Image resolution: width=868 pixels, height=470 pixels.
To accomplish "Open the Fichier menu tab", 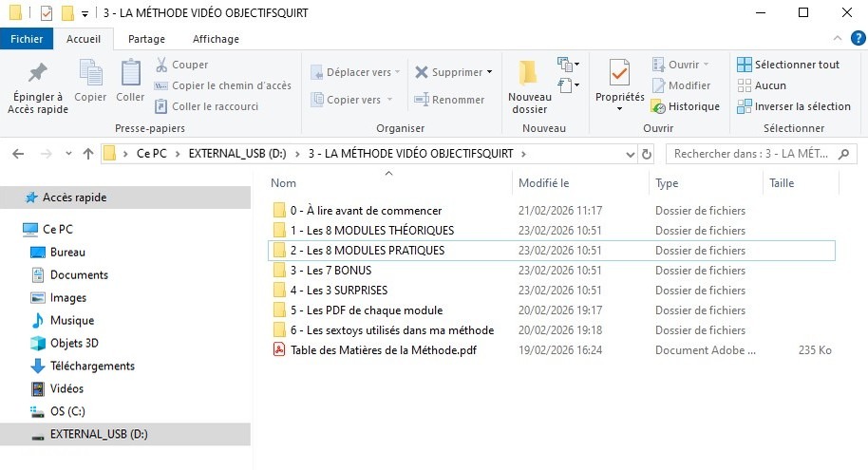I will coord(27,39).
